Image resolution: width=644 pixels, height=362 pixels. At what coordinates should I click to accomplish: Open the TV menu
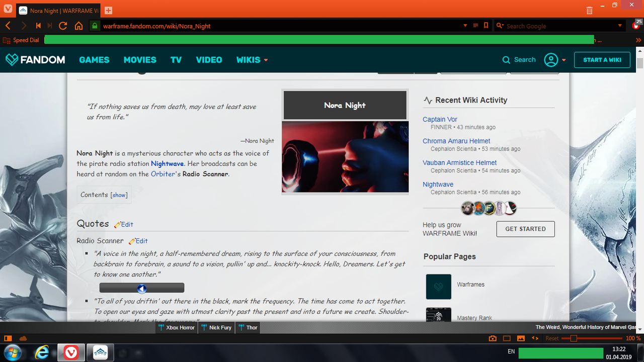pyautogui.click(x=176, y=60)
